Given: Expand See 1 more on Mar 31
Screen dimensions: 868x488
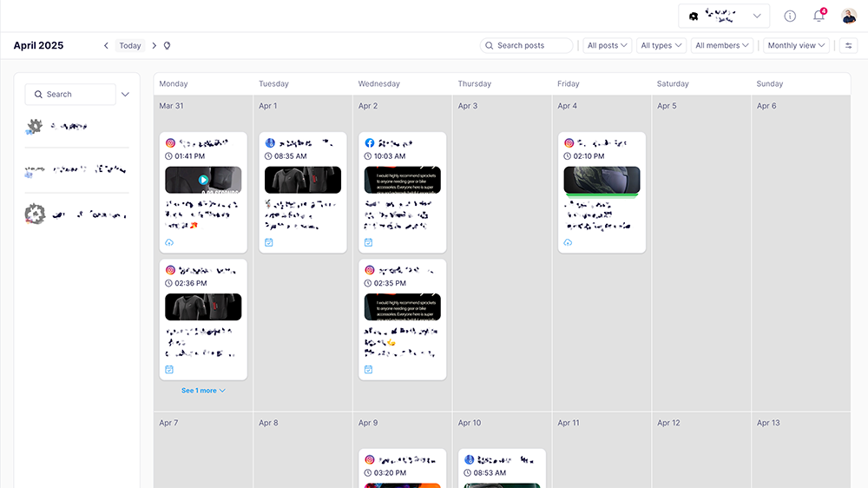Looking at the screenshot, I should [x=203, y=391].
